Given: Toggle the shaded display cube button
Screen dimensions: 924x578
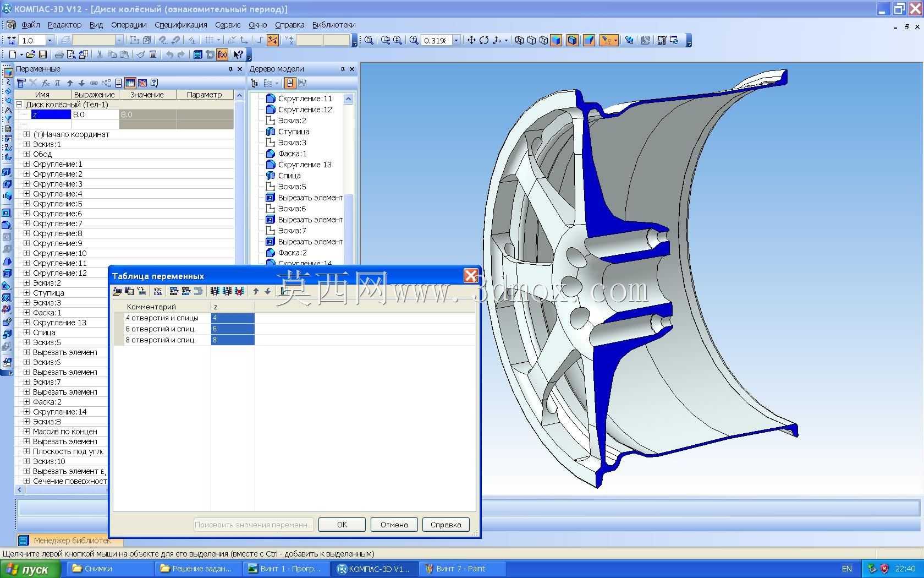Looking at the screenshot, I should click(556, 40).
